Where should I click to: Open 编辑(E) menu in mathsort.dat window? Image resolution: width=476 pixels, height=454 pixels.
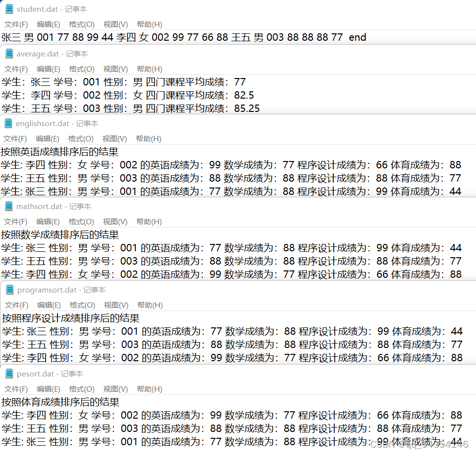coord(48,222)
